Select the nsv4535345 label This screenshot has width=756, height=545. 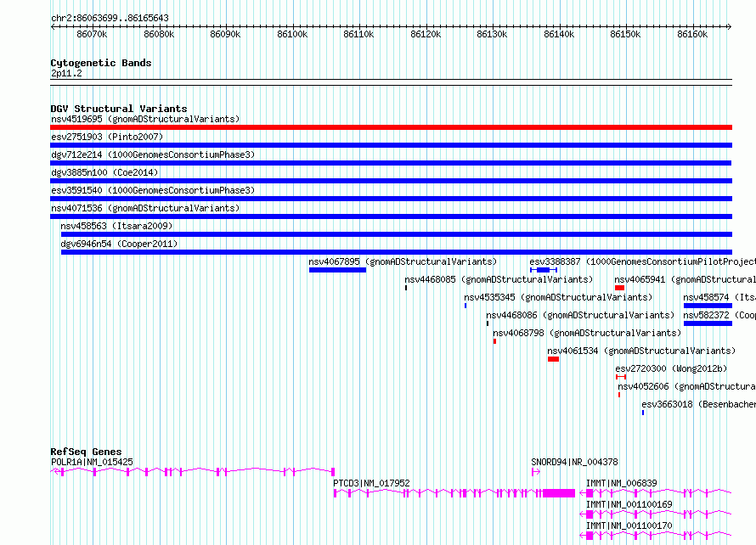558,297
